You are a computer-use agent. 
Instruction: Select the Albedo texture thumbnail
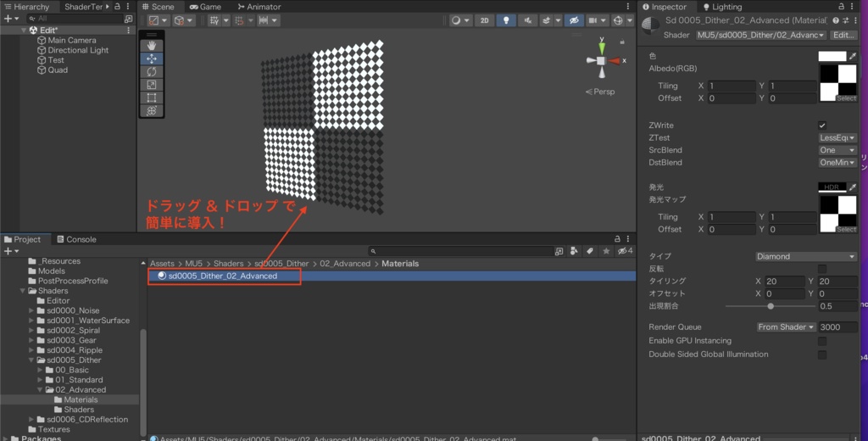point(838,83)
